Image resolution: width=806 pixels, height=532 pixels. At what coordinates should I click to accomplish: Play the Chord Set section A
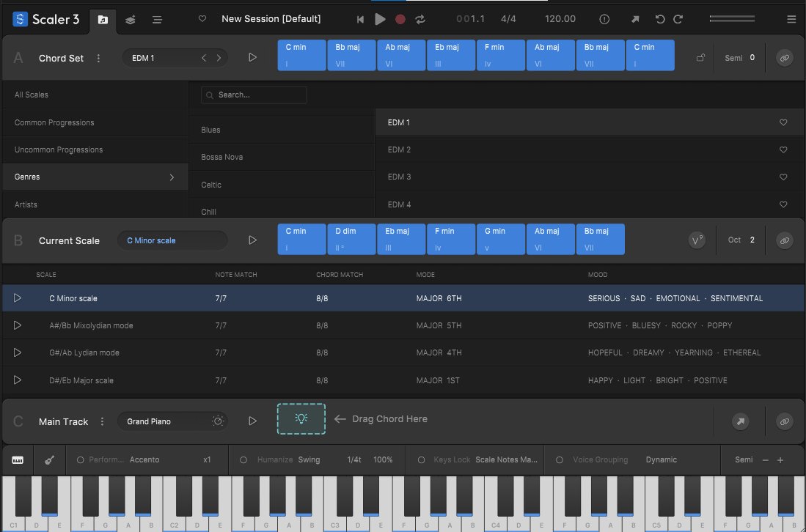click(x=252, y=57)
